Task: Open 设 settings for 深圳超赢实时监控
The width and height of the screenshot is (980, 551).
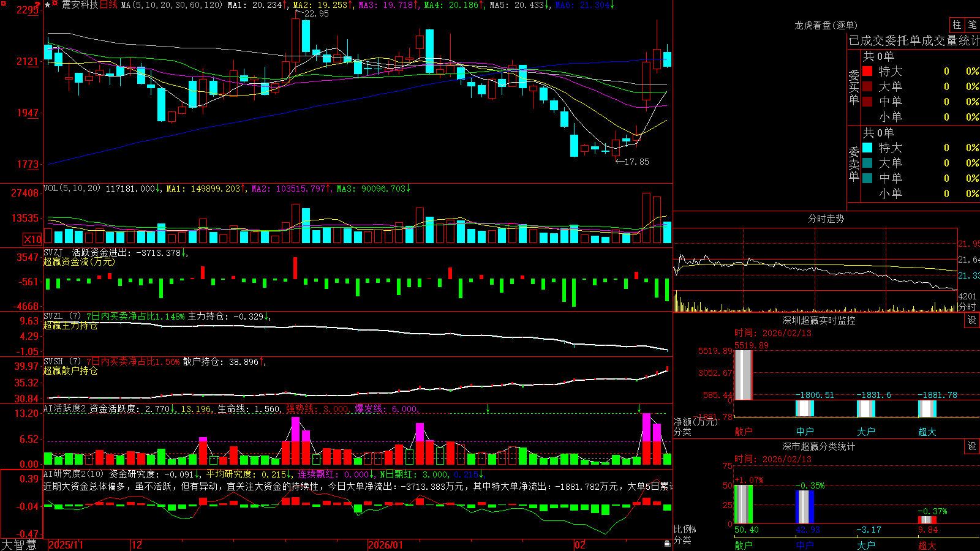Action: pyautogui.click(x=972, y=320)
